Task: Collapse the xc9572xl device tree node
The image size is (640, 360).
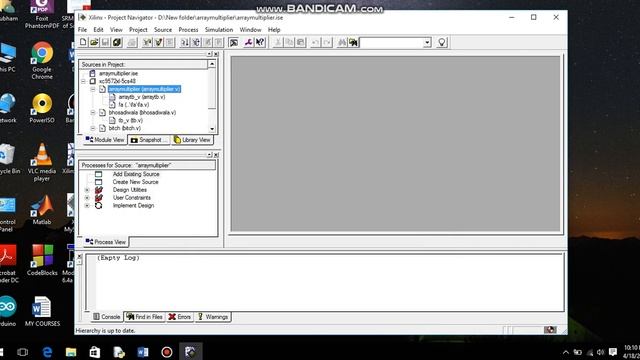Action: coord(83,81)
